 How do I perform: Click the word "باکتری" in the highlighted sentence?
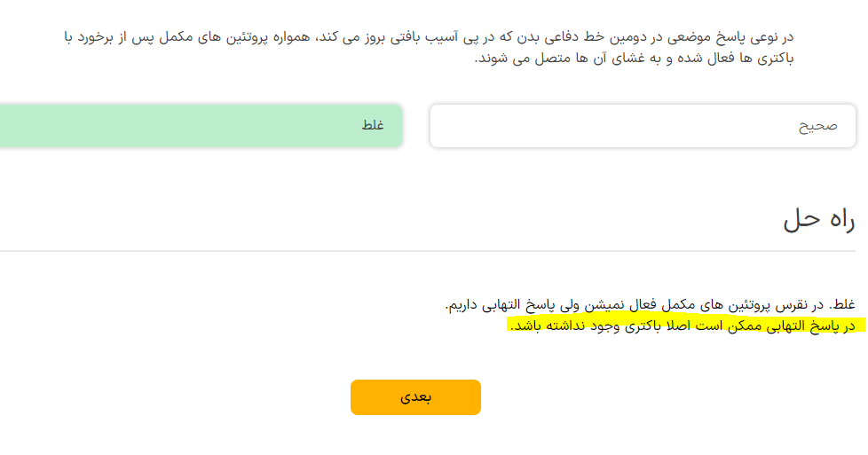tap(632, 326)
